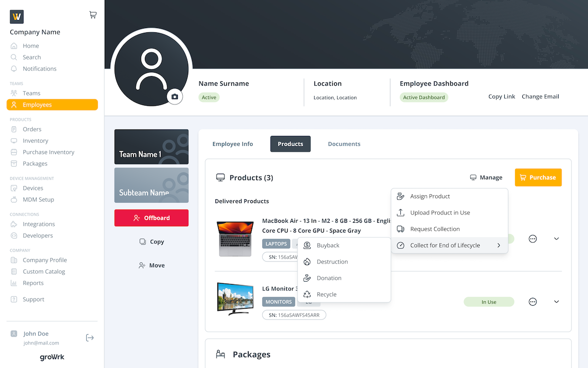Image resolution: width=588 pixels, height=368 pixels.
Task: Click the company logo icon
Action: pos(17,17)
